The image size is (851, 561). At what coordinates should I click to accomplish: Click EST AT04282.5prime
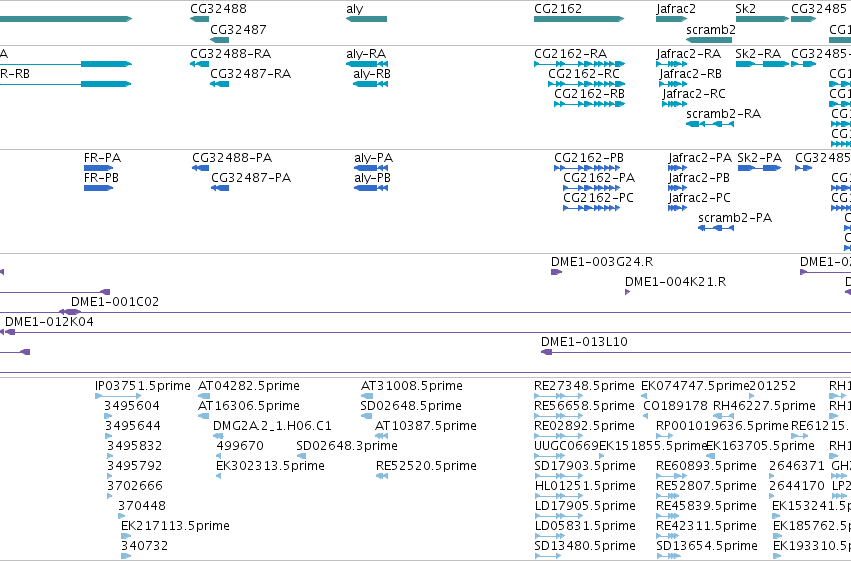(249, 386)
